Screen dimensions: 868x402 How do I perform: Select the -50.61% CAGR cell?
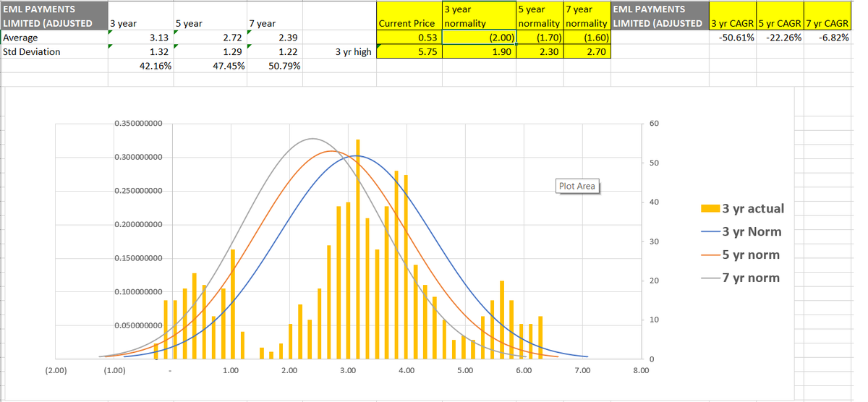[733, 38]
